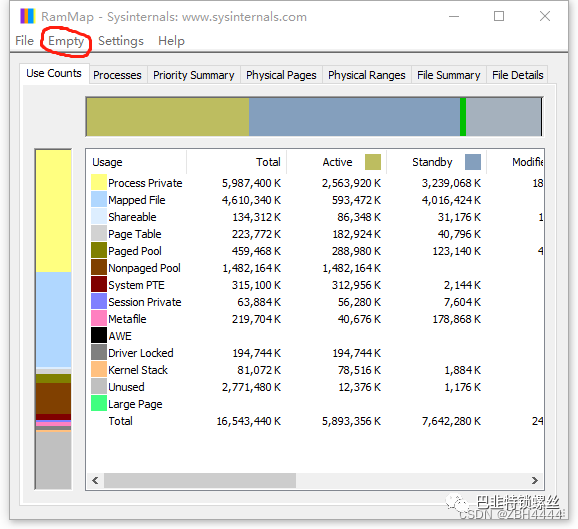Select the Metafile row label
The image size is (578, 529).
(127, 319)
